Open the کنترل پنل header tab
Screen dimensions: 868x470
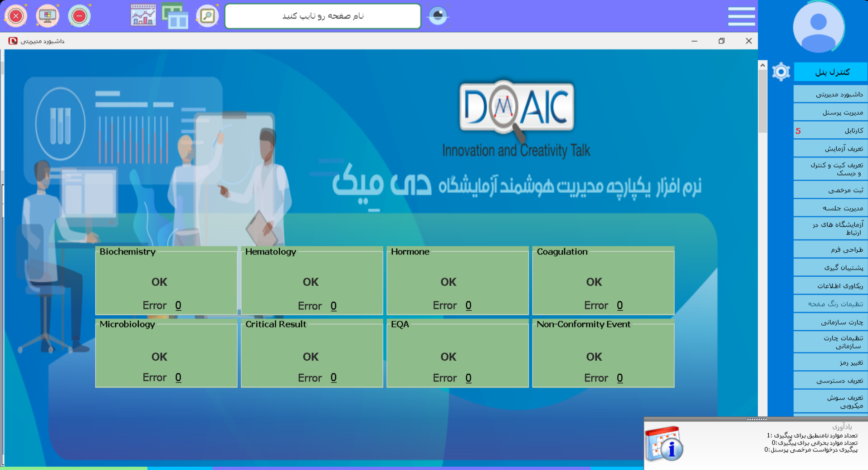coord(830,72)
